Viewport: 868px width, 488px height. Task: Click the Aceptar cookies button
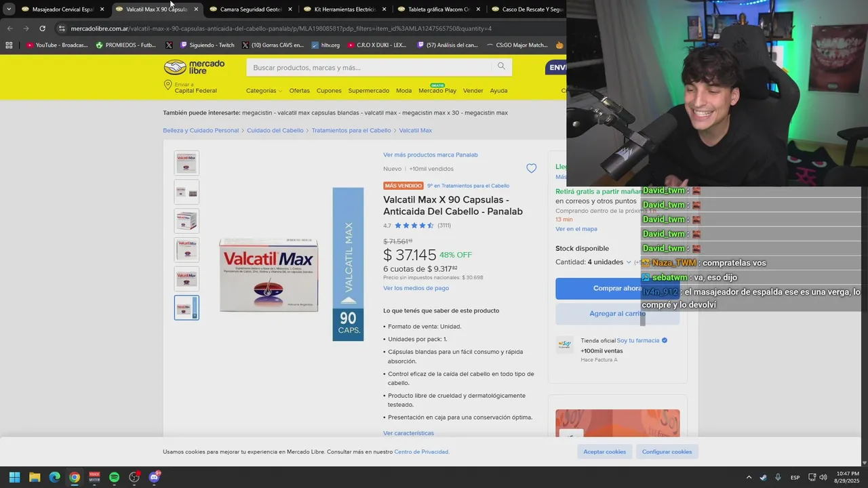click(x=605, y=451)
